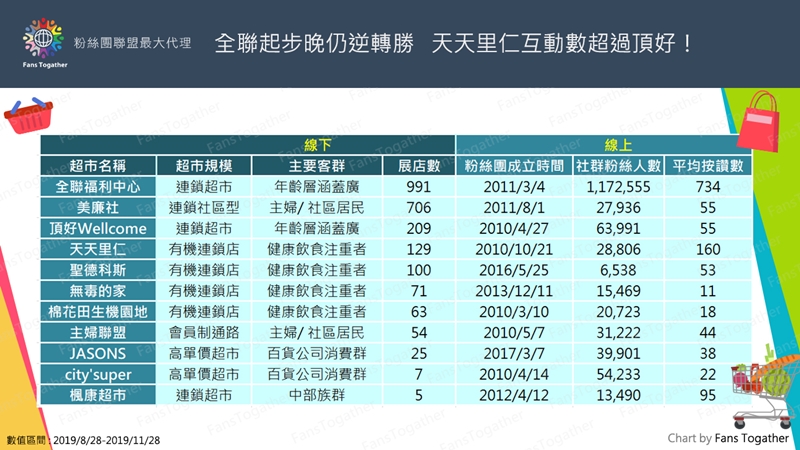Select the 天天里仁 row name
The height and width of the screenshot is (450, 800).
[x=98, y=249]
